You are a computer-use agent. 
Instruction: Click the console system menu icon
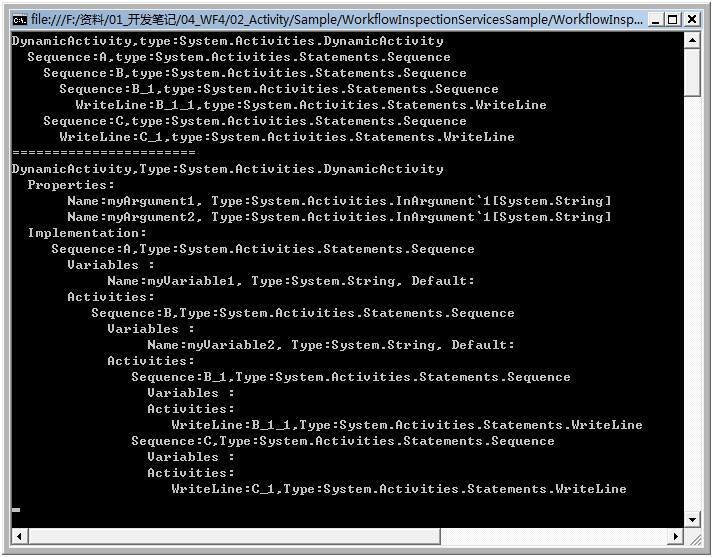point(20,20)
